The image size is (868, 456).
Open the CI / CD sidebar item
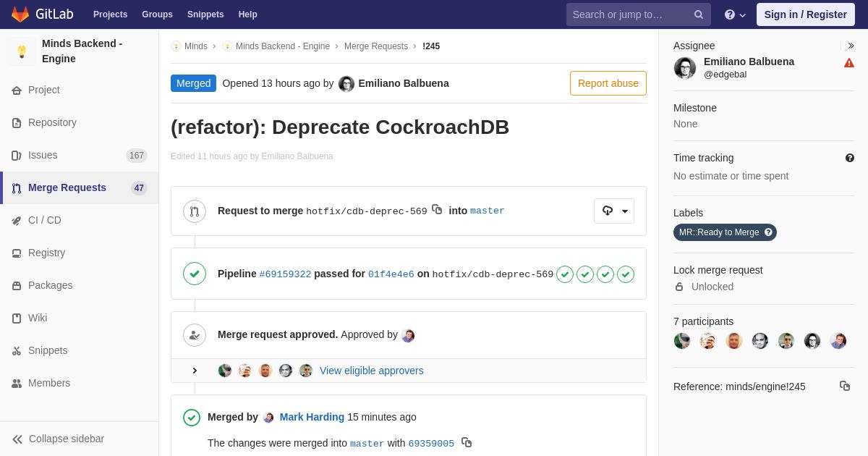(80, 220)
